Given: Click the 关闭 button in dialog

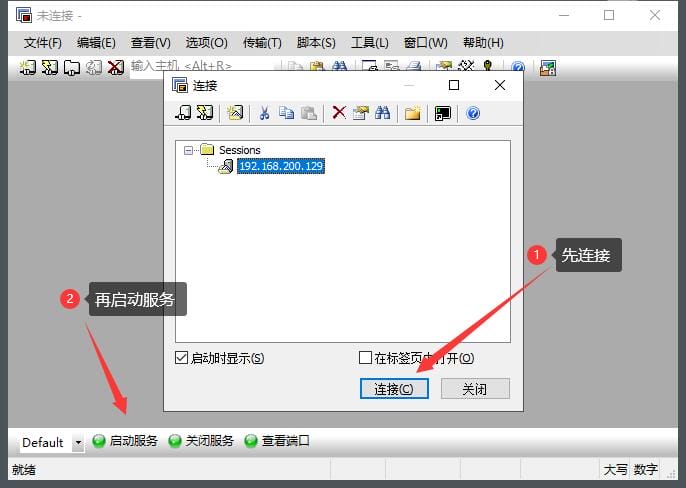Looking at the screenshot, I should click(475, 389).
